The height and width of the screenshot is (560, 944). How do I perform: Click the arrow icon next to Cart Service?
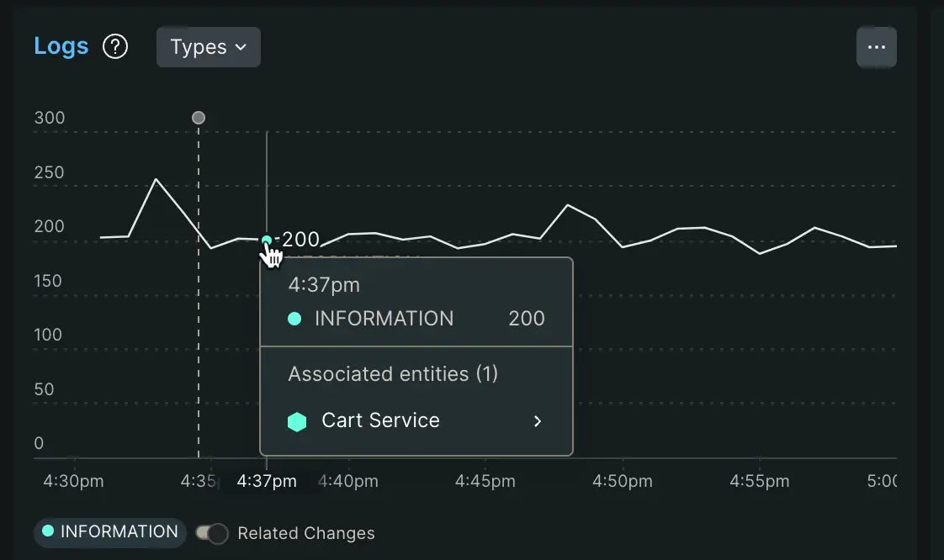coord(538,421)
